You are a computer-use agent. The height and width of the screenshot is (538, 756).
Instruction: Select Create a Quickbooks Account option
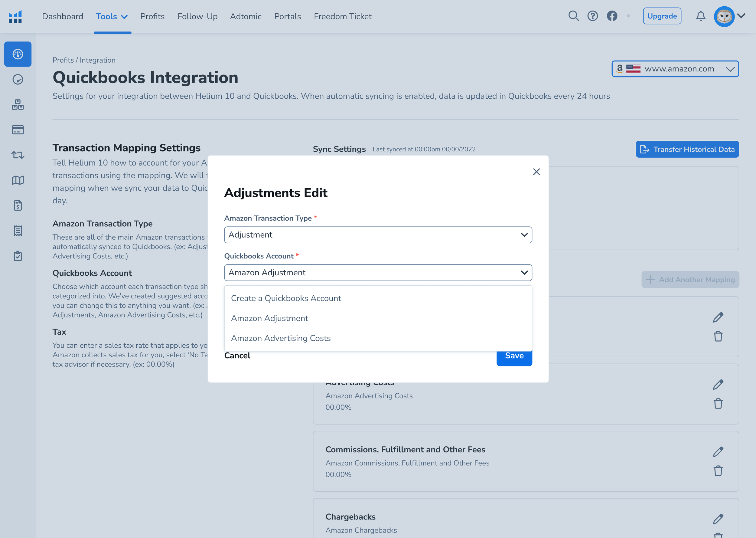[286, 298]
